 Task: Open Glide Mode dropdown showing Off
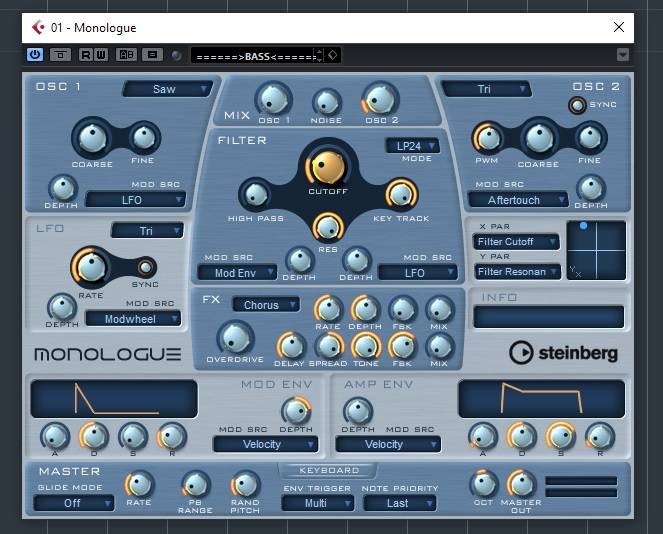tap(74, 503)
